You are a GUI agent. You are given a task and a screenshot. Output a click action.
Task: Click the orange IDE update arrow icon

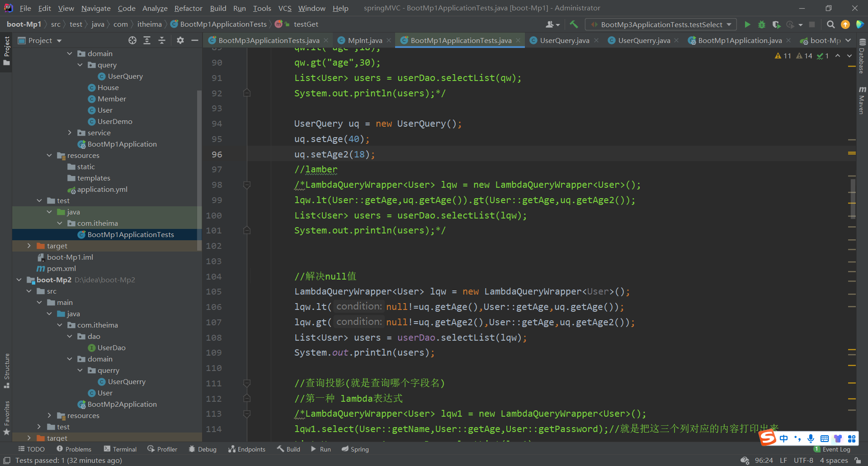845,24
